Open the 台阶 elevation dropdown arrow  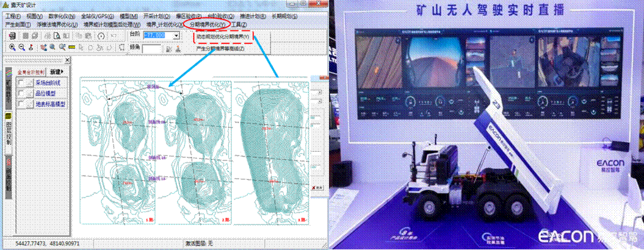pyautogui.click(x=176, y=37)
